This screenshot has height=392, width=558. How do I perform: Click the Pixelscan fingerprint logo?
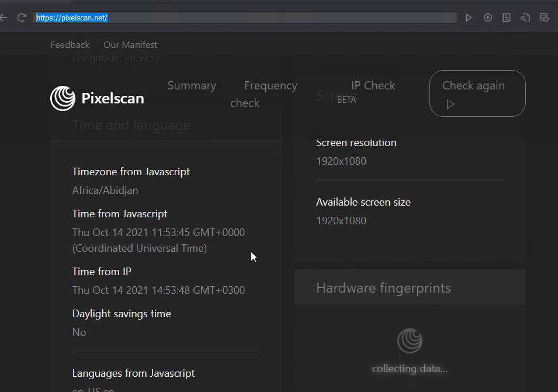click(63, 98)
